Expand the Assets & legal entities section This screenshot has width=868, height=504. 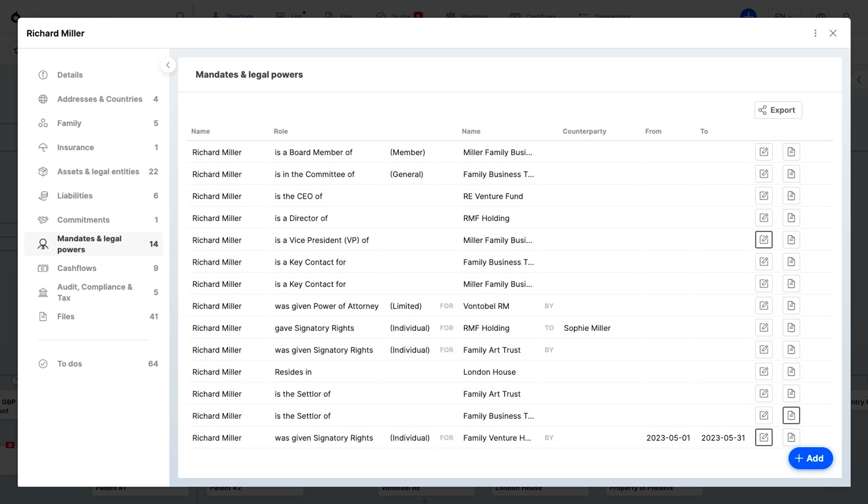pos(98,171)
